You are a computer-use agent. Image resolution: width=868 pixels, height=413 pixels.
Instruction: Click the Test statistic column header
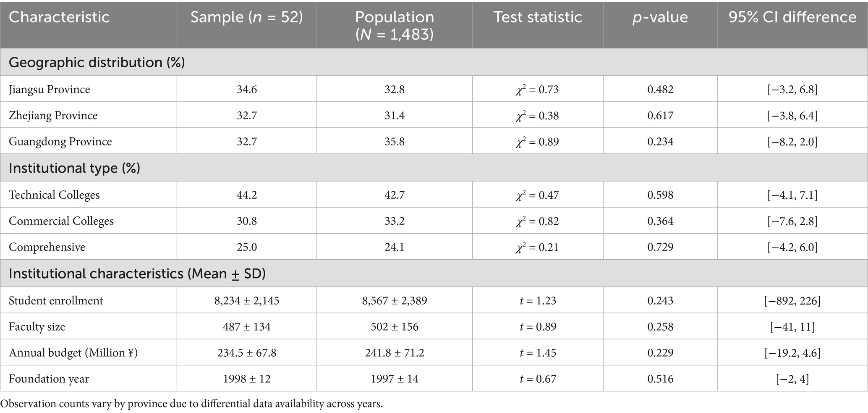tap(537, 17)
